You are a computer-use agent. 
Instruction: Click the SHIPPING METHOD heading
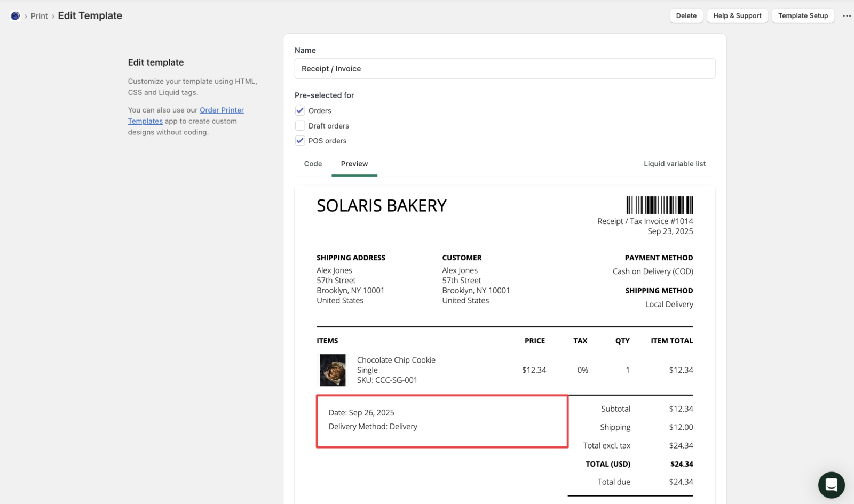[659, 291]
